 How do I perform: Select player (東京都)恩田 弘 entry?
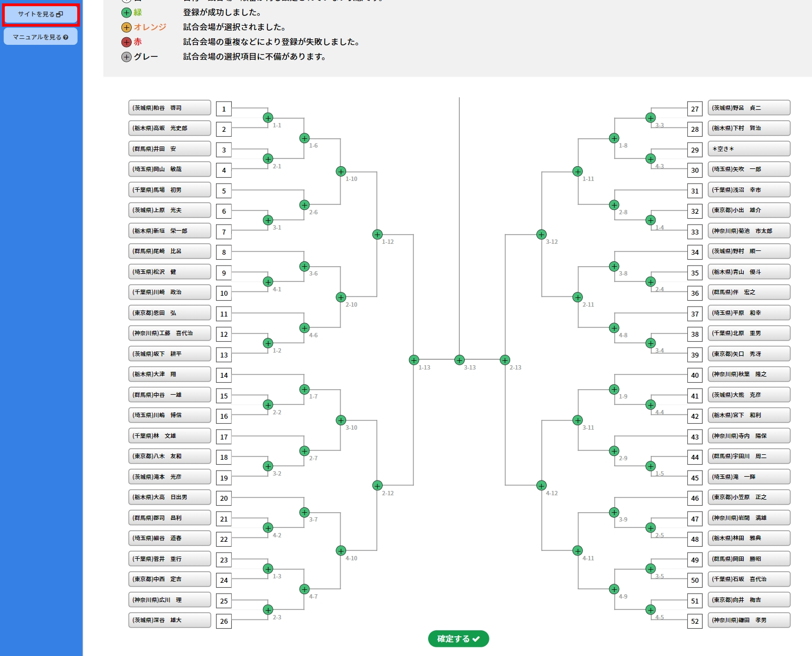[170, 313]
